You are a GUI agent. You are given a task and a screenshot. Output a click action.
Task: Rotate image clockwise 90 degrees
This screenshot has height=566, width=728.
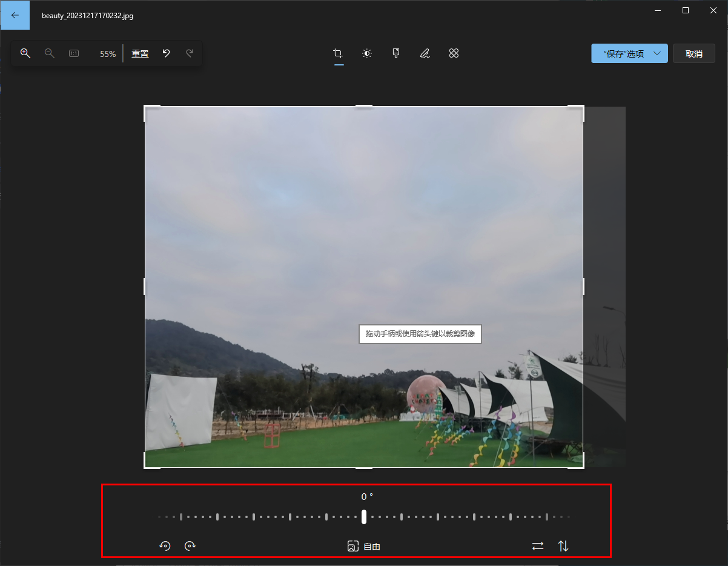tap(190, 546)
